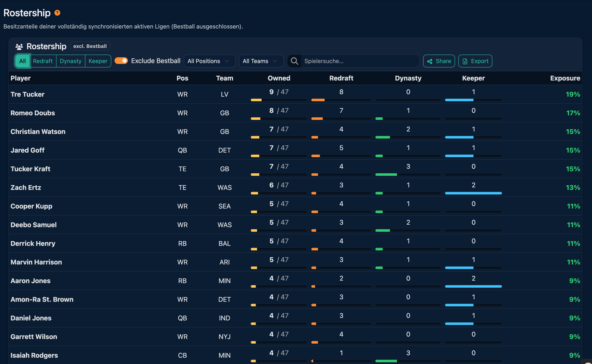Type in the Spielersuche search field
592x364 pixels.
point(359,61)
